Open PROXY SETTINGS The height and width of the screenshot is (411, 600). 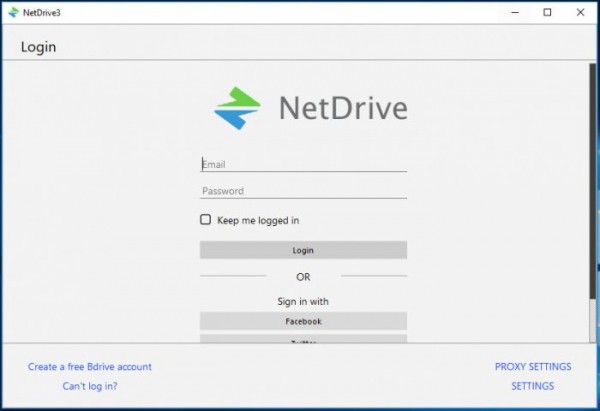[533, 367]
